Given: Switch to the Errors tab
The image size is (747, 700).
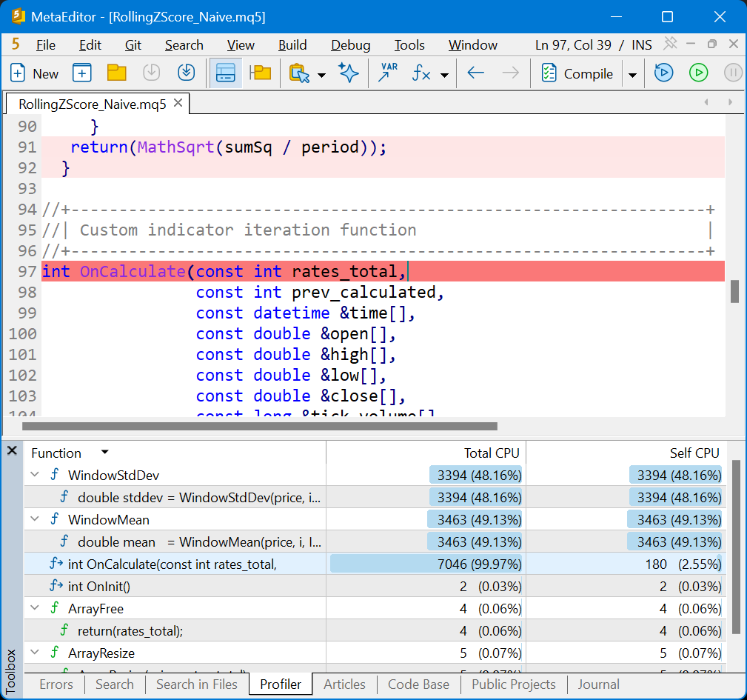Looking at the screenshot, I should click(56, 684).
